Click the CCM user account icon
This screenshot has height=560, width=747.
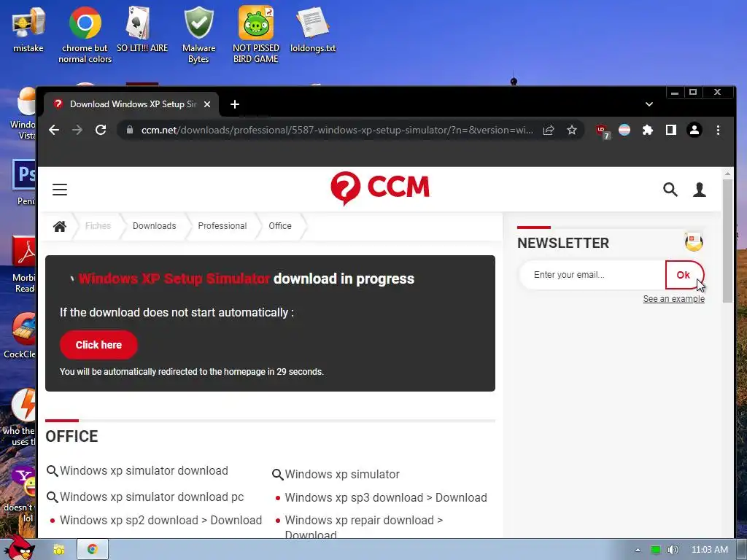coord(700,190)
